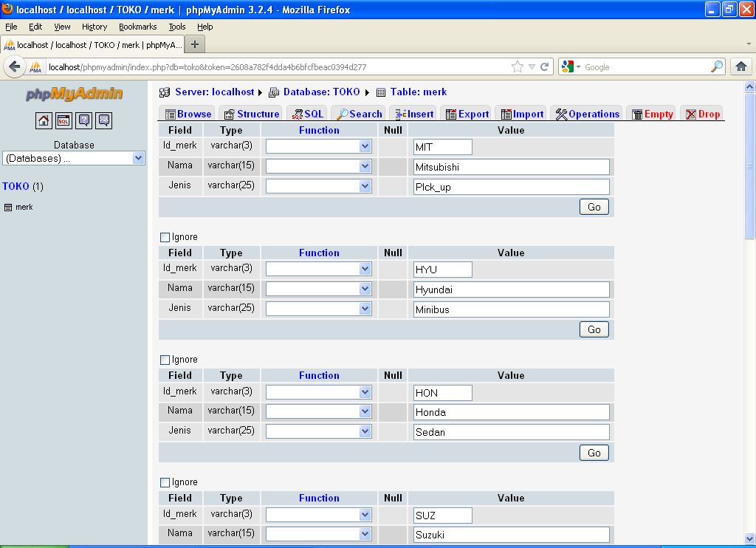Click the server icon in breadcrumb

pyautogui.click(x=165, y=92)
